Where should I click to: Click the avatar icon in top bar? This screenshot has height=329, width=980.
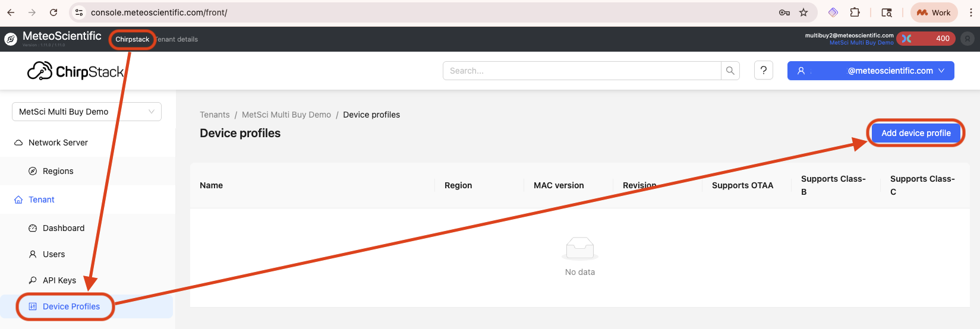(x=968, y=39)
